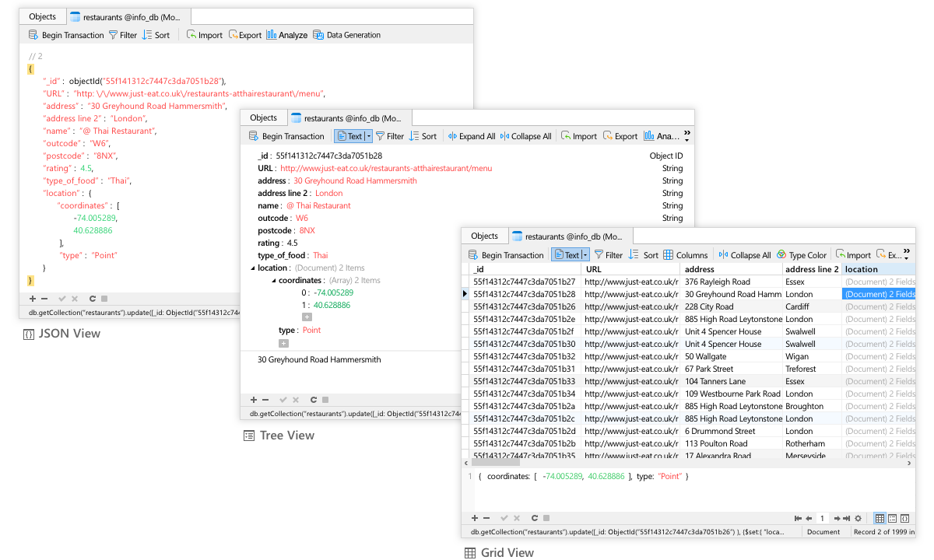Refresh data in Tree View window bottom bar

(313, 400)
